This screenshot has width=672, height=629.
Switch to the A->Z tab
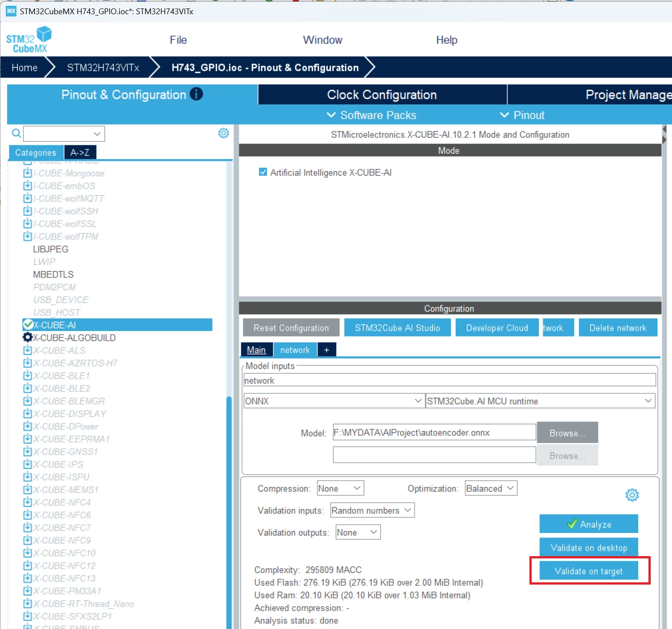click(x=80, y=152)
